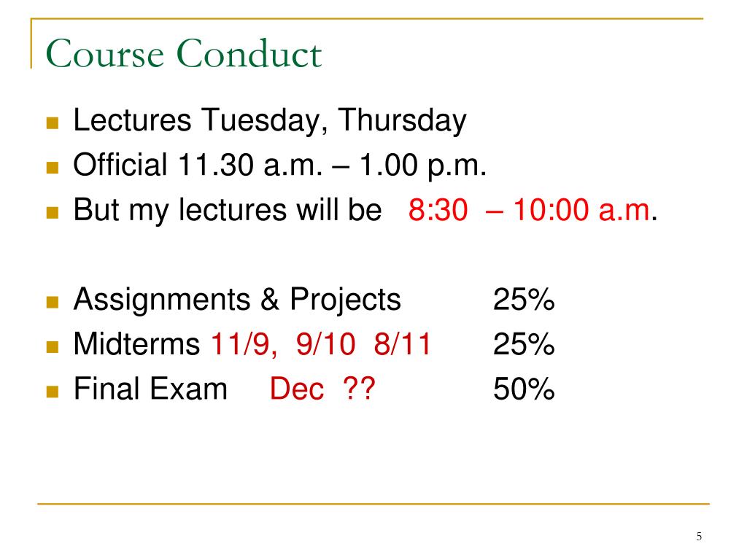Click the bullet next to Assignments & Projects
The height and width of the screenshot is (560, 747).
coord(53,303)
